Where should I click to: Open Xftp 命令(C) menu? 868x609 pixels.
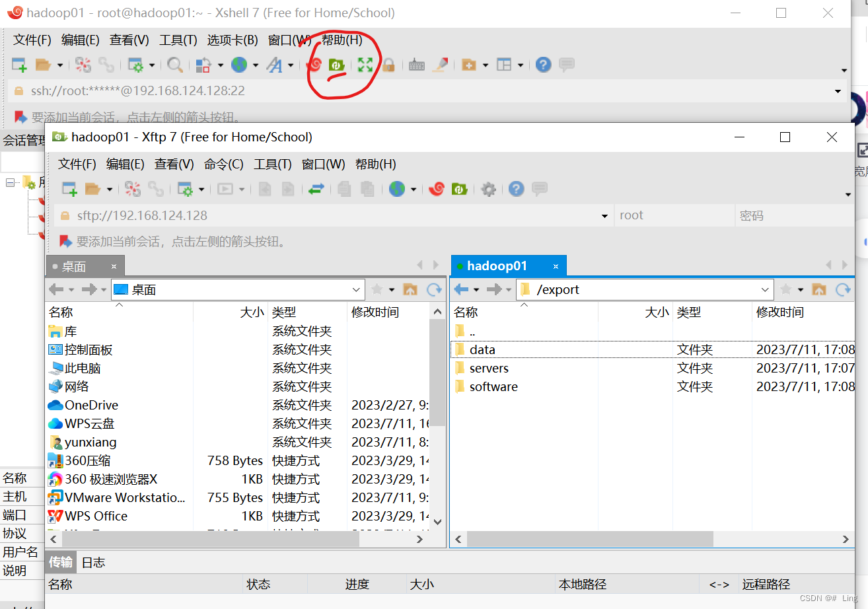(224, 164)
